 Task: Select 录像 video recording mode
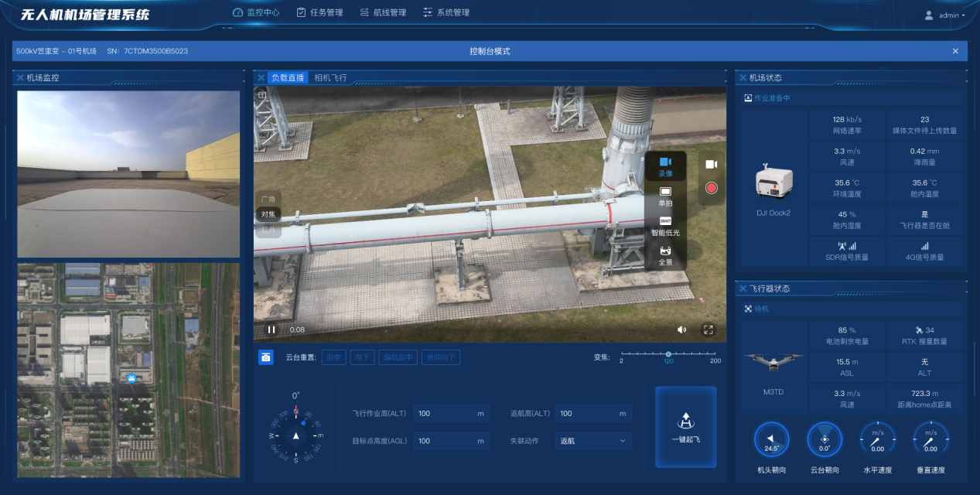(665, 166)
